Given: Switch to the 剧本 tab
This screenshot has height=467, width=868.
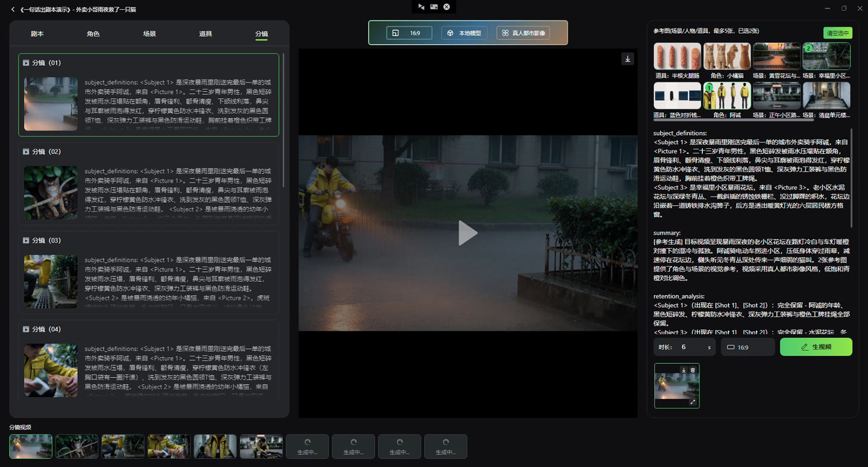Looking at the screenshot, I should coord(37,34).
